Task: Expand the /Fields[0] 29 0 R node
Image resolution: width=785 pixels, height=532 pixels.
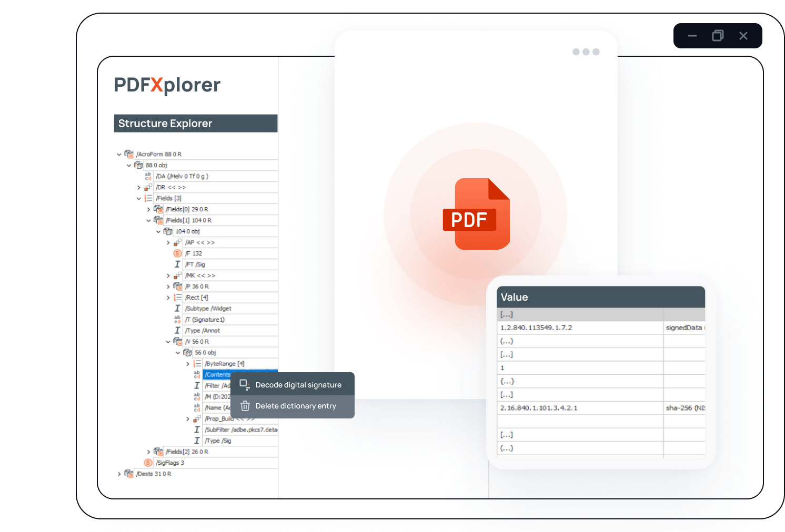Action: 148,209
